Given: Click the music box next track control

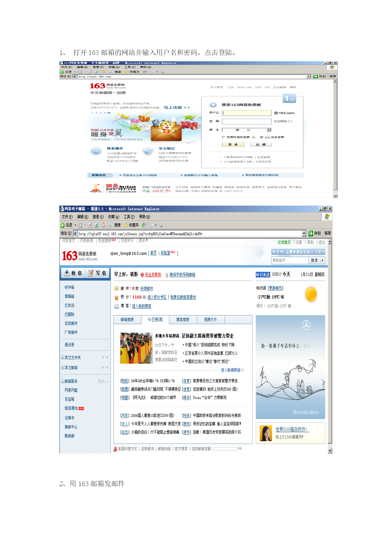Looking at the screenshot, I should [x=282, y=252].
